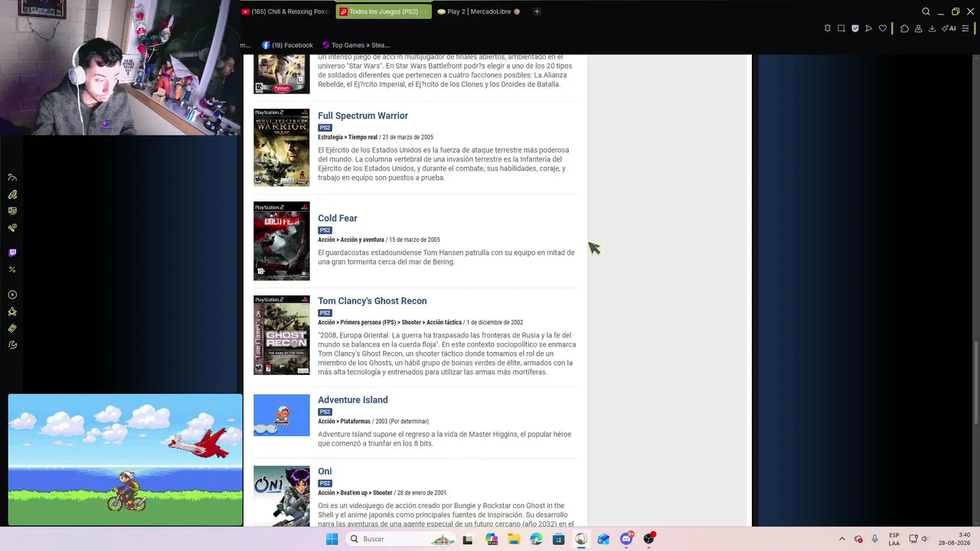Start a snapshot with the selection icon
980x551 pixels.
pyautogui.click(x=841, y=28)
